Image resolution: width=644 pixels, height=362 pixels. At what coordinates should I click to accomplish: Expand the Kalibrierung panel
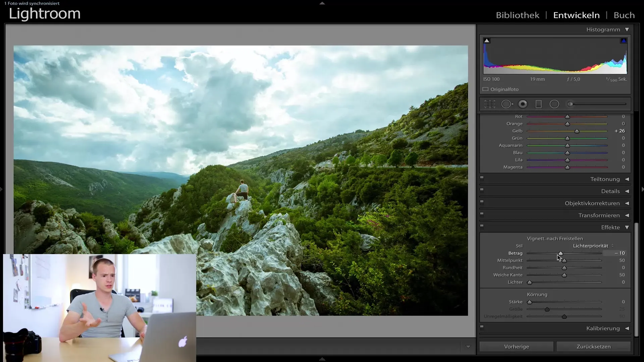627,328
